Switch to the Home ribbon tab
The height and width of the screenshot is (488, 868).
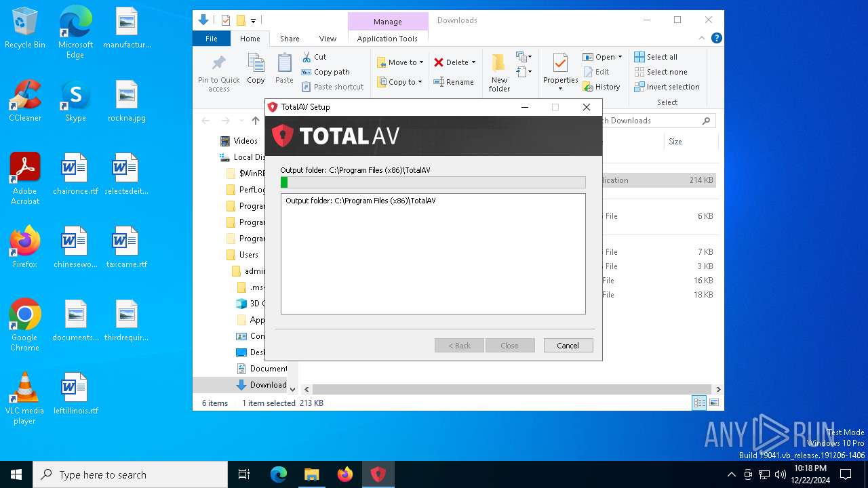[x=250, y=39]
